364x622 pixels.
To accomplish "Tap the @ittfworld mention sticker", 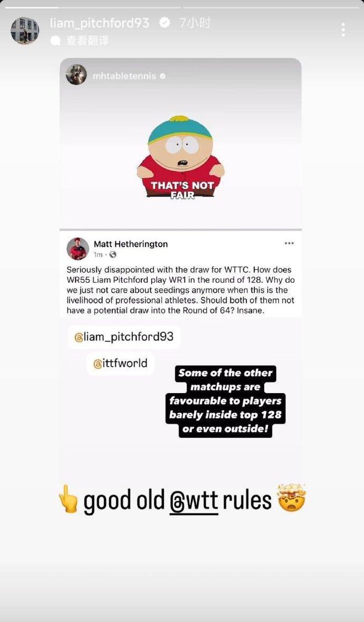I will (121, 363).
